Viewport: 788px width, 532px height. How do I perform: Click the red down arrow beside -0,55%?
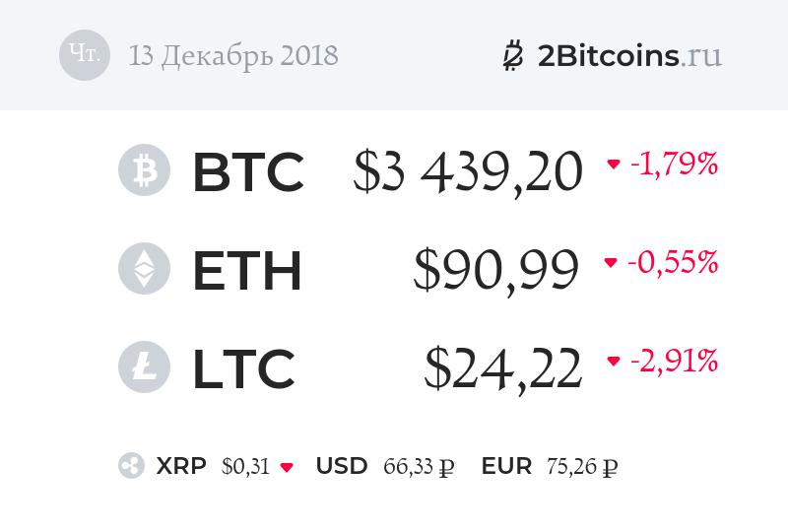611,263
